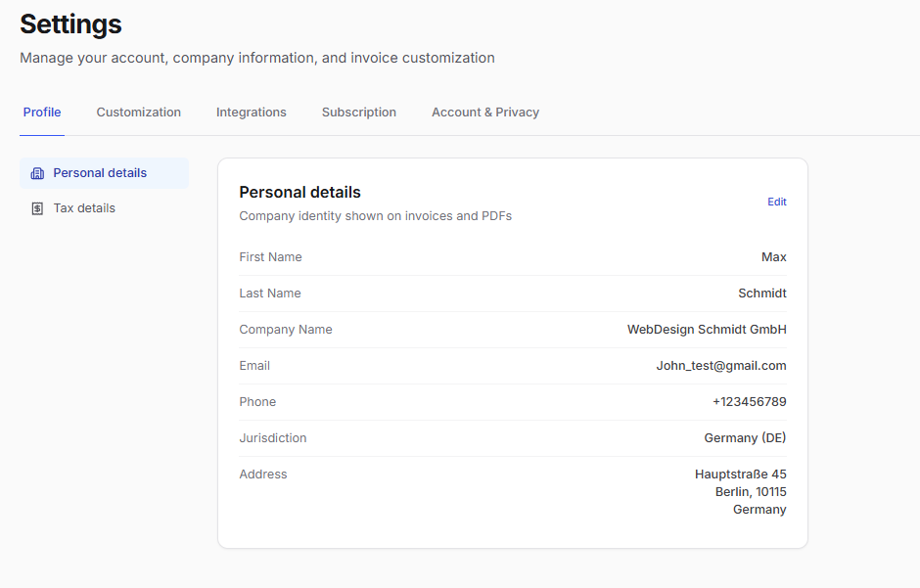Switch to the Customization tab

(x=138, y=112)
